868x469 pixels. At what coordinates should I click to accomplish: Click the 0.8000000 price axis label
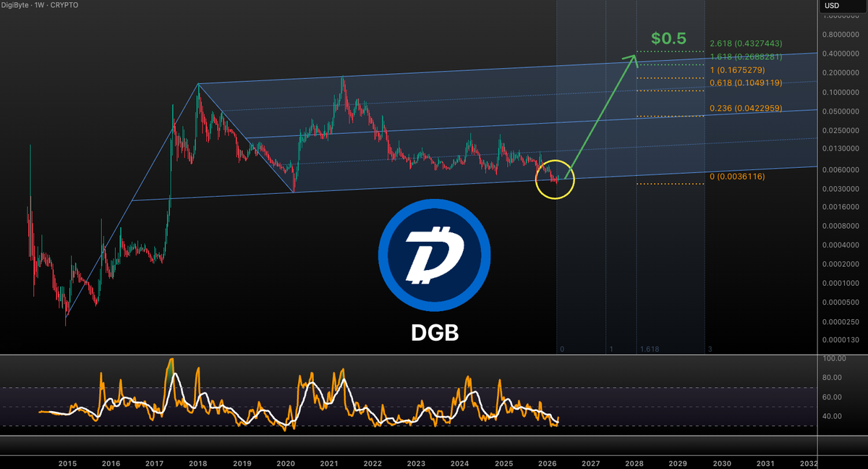click(x=840, y=35)
